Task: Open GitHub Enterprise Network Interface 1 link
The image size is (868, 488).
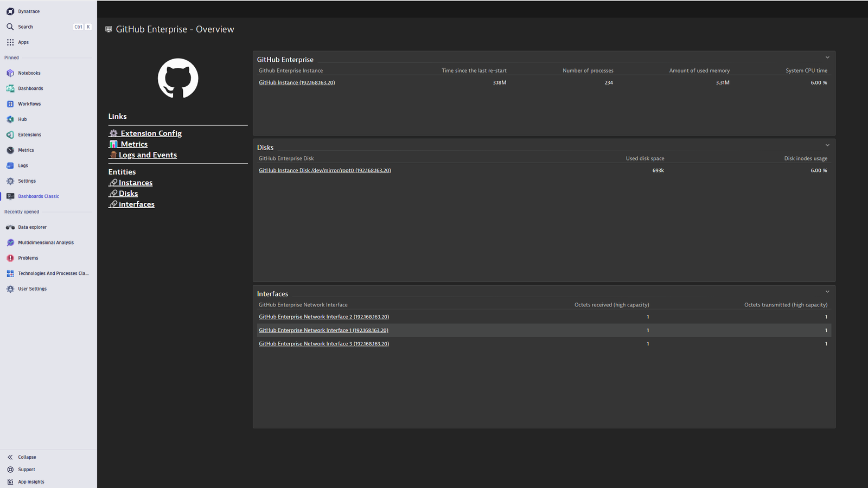Action: tap(323, 330)
